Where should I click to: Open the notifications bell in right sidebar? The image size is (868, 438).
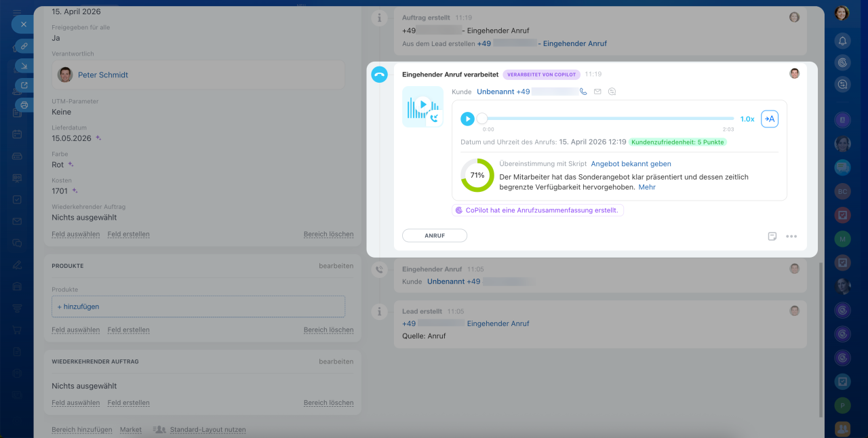pos(842,41)
